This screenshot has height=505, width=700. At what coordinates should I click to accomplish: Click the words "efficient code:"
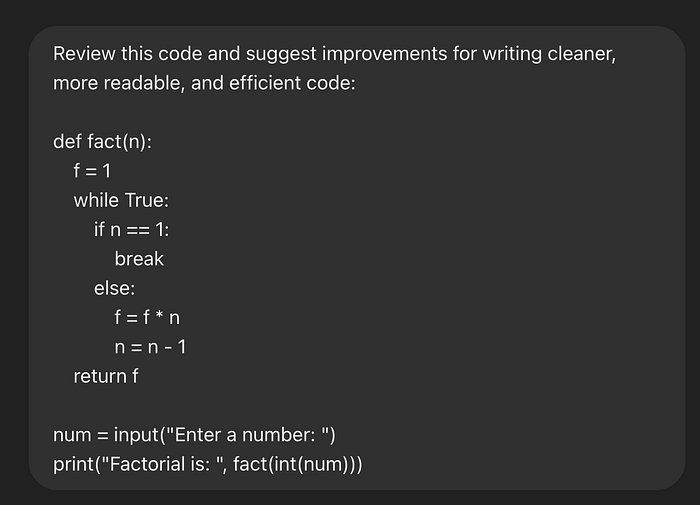(x=291, y=82)
